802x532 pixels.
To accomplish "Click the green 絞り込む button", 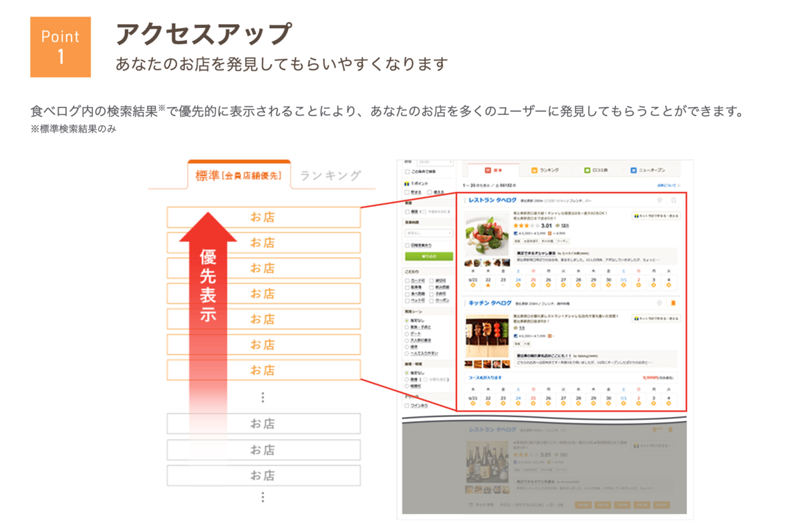I will click(x=429, y=257).
